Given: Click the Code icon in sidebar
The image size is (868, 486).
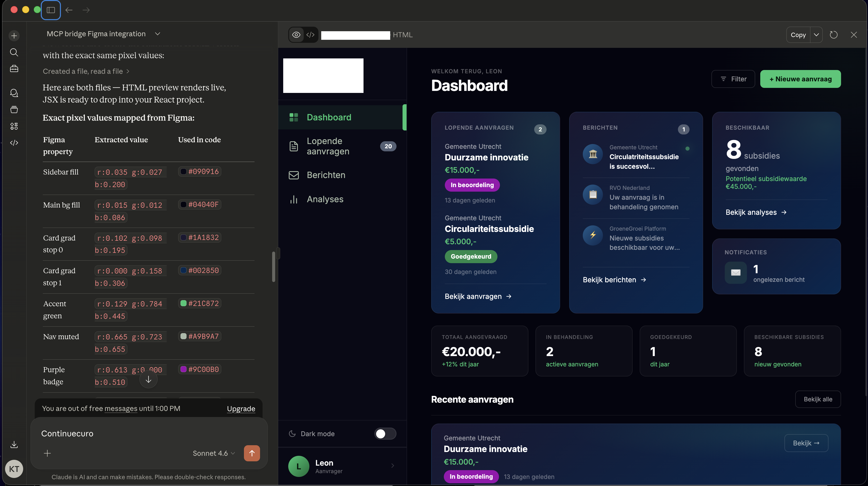Looking at the screenshot, I should (x=14, y=143).
